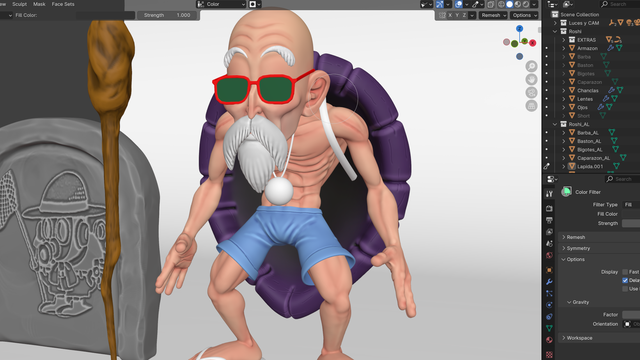The width and height of the screenshot is (640, 360).
Task: Switch to solid shading mode
Action: click(509, 4)
